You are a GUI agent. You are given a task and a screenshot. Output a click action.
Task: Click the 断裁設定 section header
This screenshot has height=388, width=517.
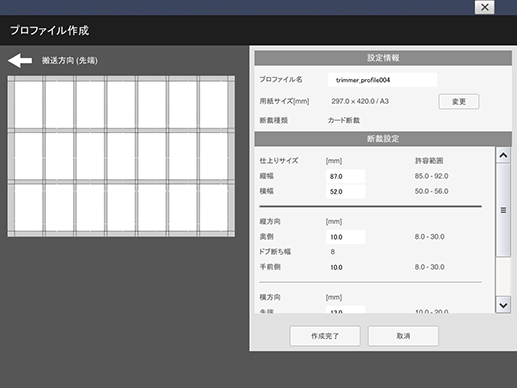coord(383,139)
